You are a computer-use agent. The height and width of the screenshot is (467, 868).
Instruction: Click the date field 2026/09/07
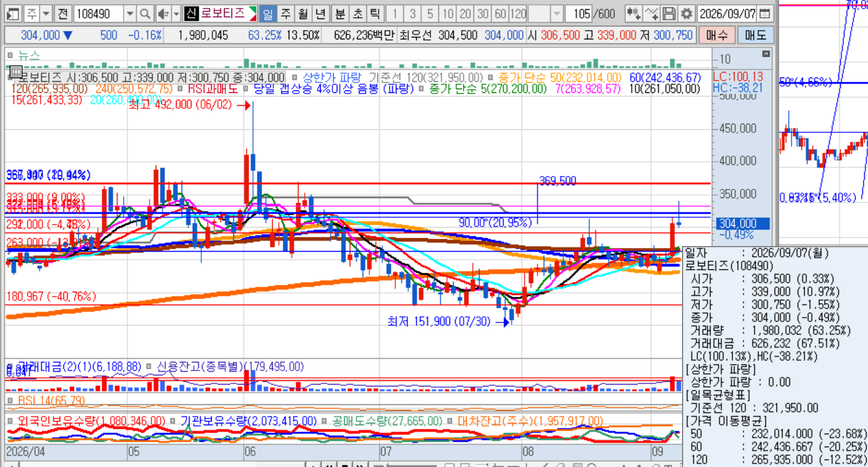pyautogui.click(x=728, y=14)
